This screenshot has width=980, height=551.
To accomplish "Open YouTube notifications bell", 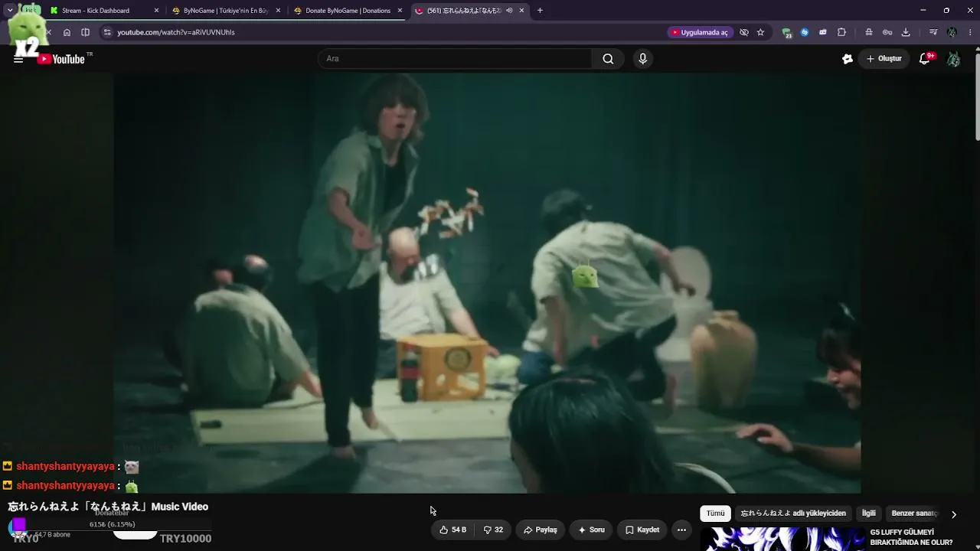I will click(x=925, y=59).
